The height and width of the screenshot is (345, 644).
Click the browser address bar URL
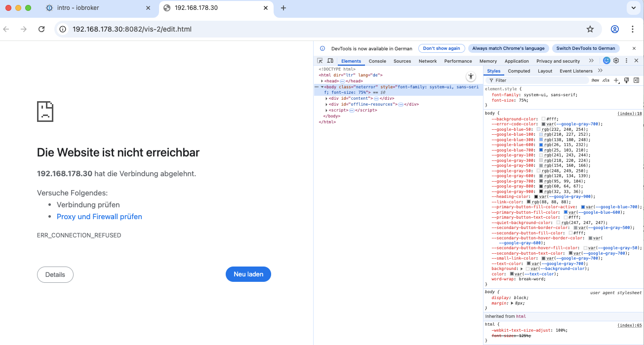coord(132,29)
